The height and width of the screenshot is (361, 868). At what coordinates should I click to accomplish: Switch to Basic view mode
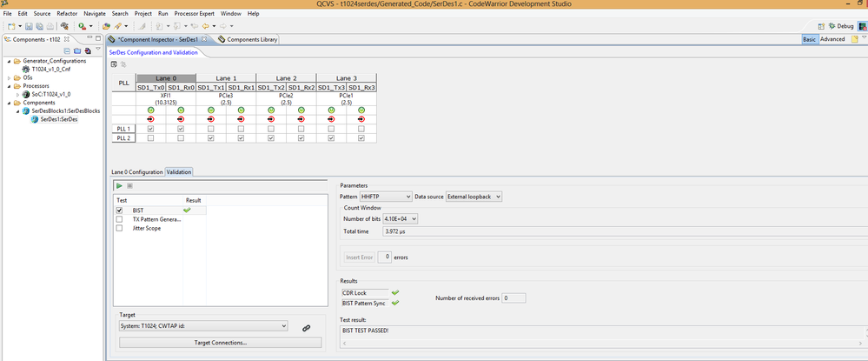[x=809, y=39]
